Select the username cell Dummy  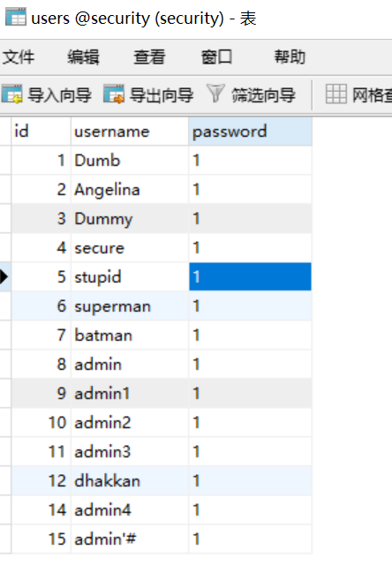coord(130,219)
